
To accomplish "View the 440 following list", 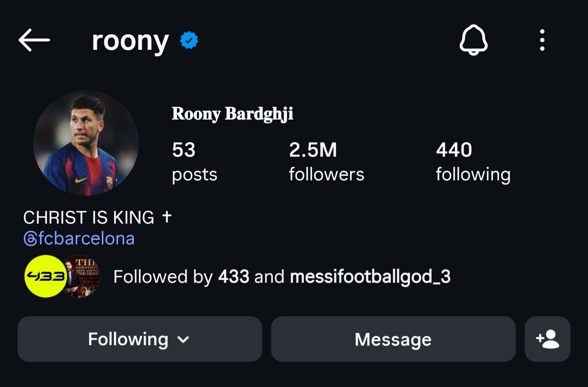I will click(473, 162).
